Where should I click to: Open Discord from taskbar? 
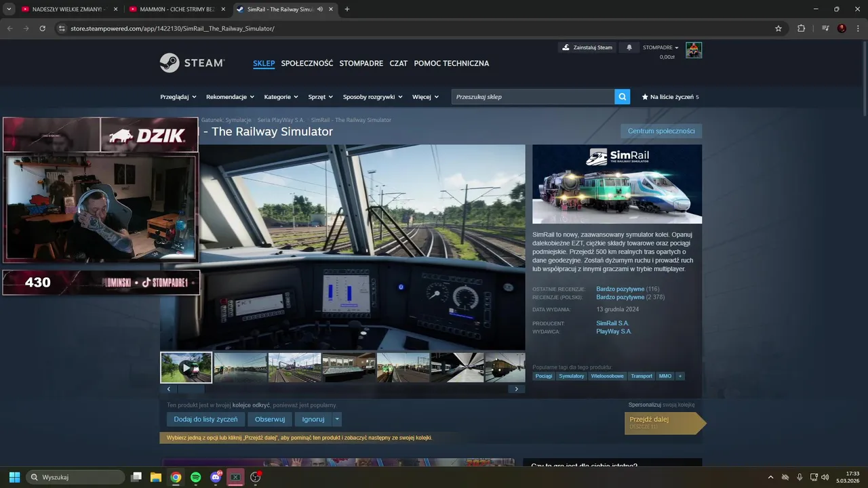pyautogui.click(x=216, y=477)
